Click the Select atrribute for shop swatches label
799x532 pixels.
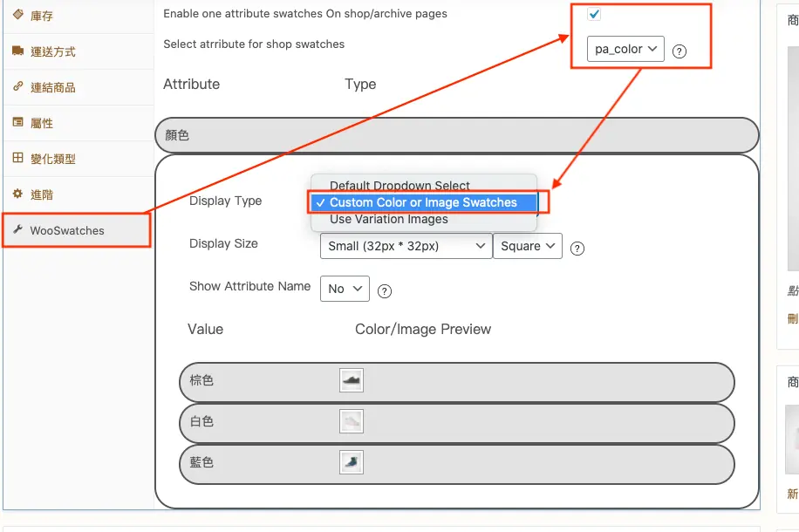(x=254, y=44)
